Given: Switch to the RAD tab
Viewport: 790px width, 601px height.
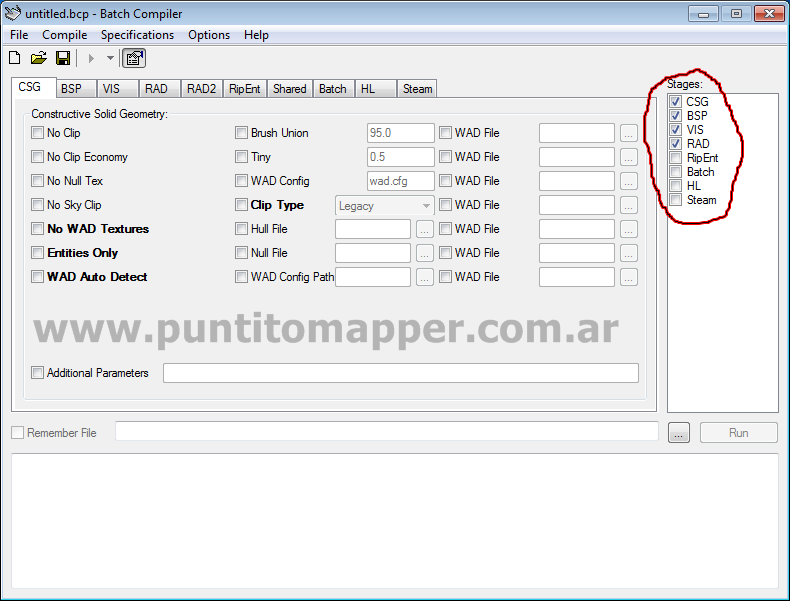Looking at the screenshot, I should [x=160, y=89].
